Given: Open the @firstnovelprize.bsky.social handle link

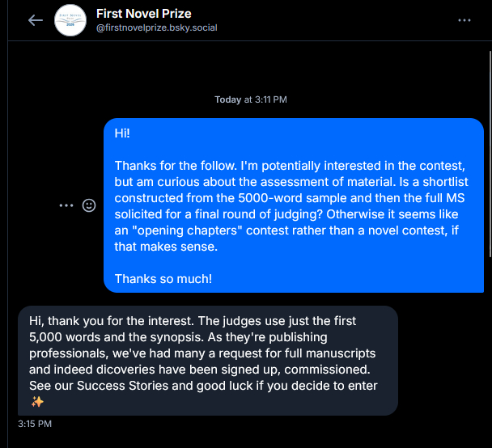Looking at the screenshot, I should coord(156,27).
